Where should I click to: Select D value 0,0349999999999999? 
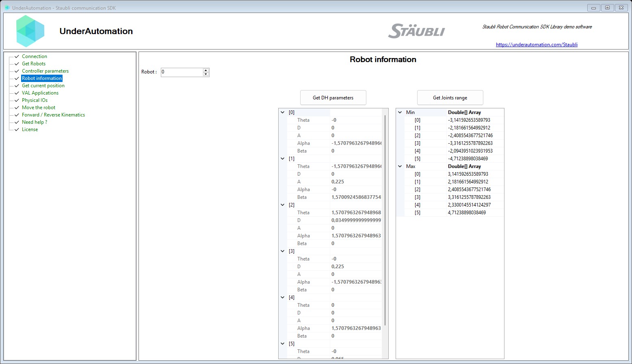[356, 220]
